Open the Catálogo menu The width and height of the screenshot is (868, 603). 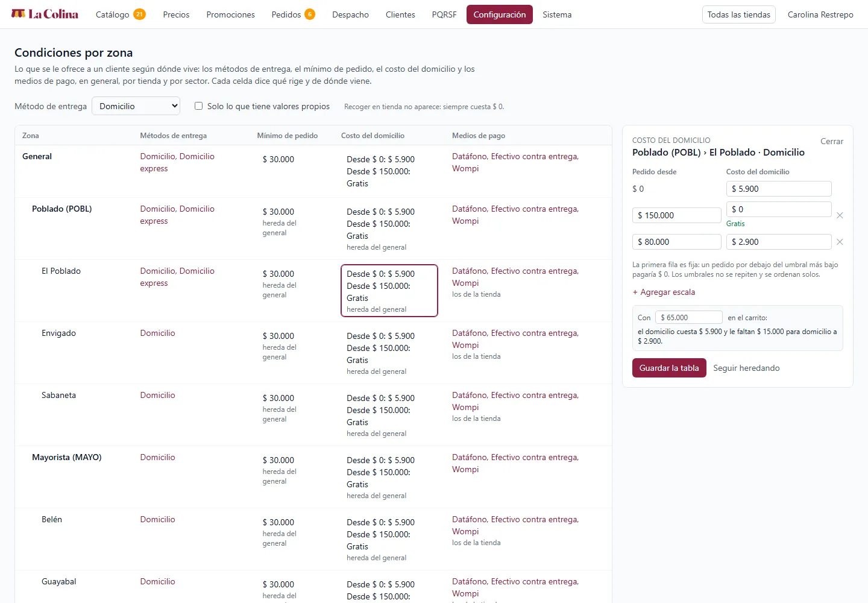pyautogui.click(x=121, y=14)
